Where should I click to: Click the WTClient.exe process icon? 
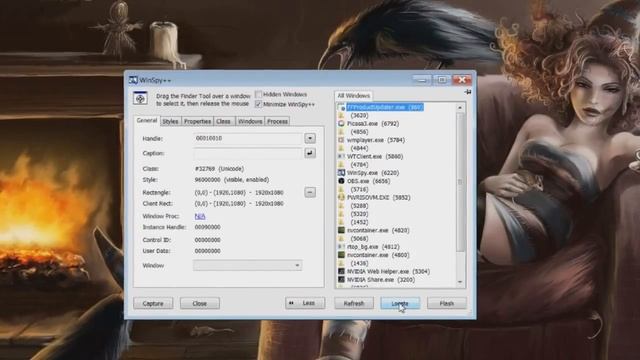[x=341, y=156]
